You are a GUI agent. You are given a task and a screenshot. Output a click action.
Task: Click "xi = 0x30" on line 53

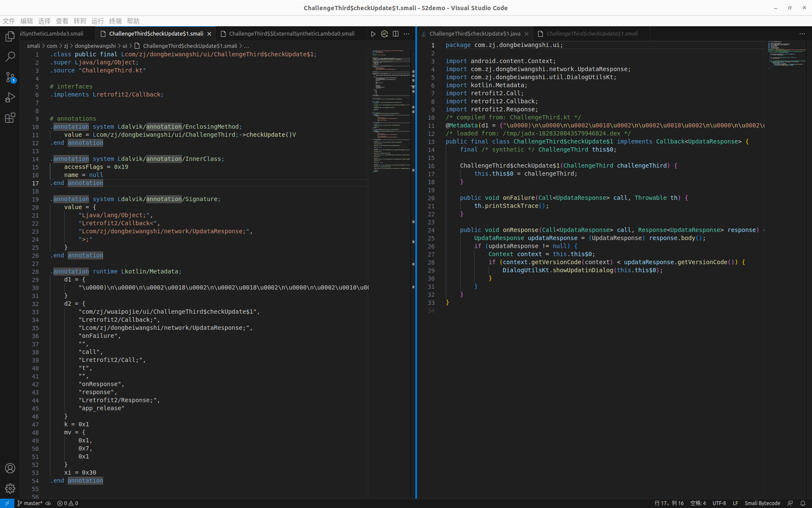pyautogui.click(x=80, y=473)
